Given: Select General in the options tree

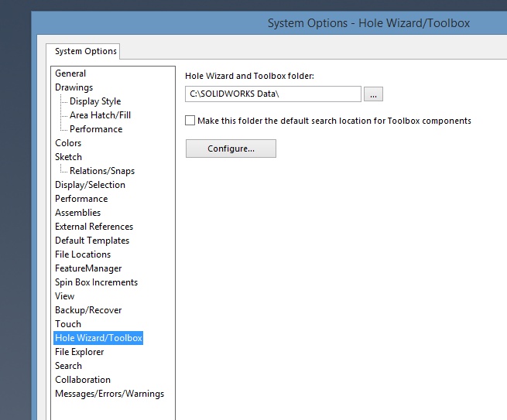Looking at the screenshot, I should (70, 73).
